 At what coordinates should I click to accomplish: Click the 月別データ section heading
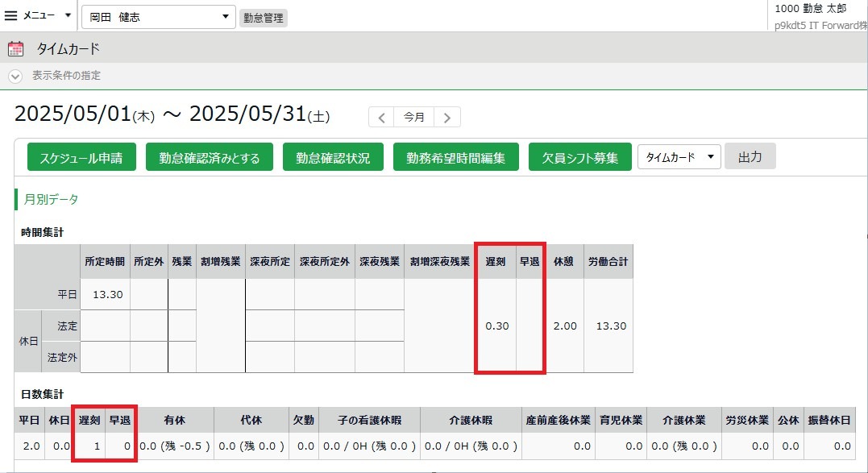[x=51, y=199]
